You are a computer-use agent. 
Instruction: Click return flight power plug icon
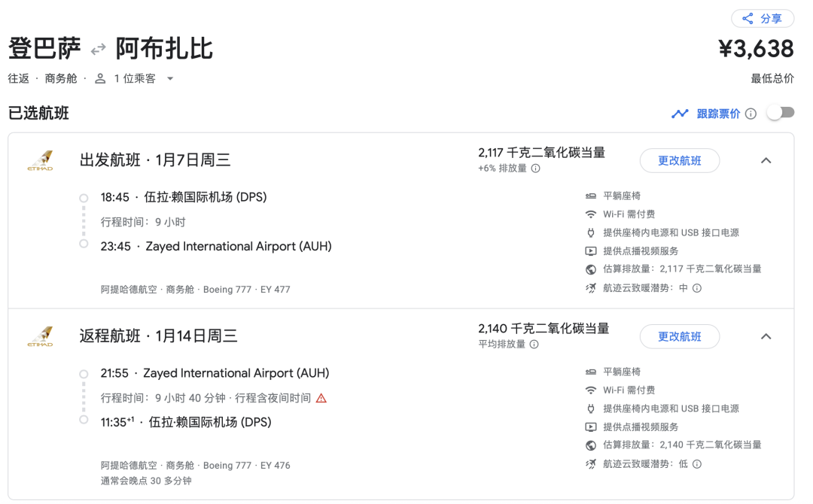[591, 408]
